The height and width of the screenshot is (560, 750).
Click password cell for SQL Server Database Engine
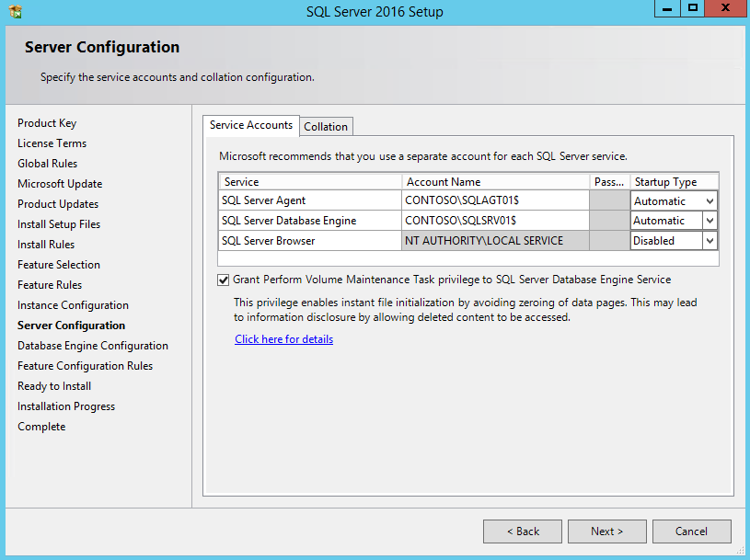[610, 221]
